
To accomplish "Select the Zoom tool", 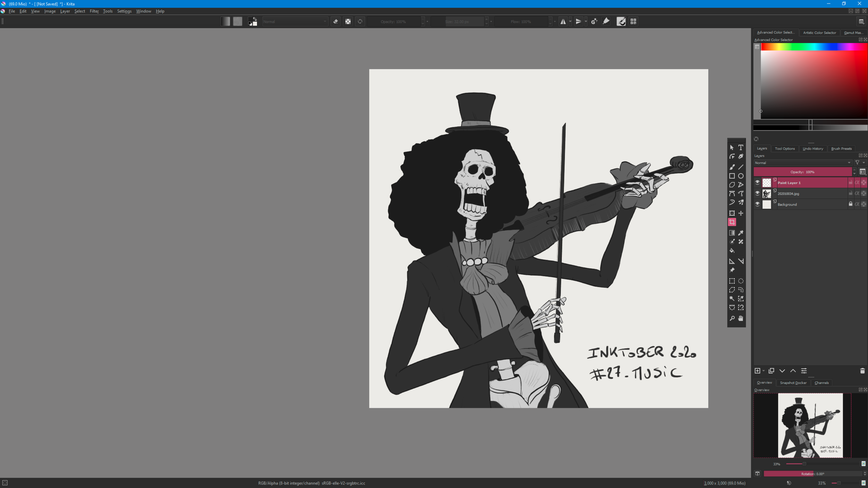I will pyautogui.click(x=732, y=318).
